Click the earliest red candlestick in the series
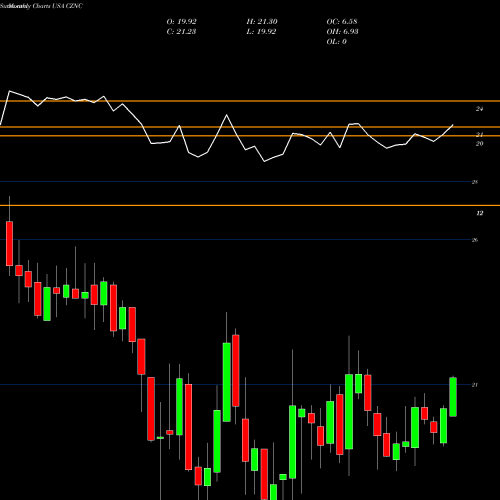 9,244
